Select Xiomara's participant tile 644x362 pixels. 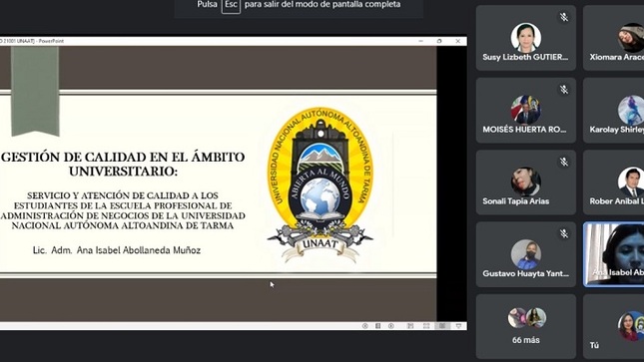614,38
